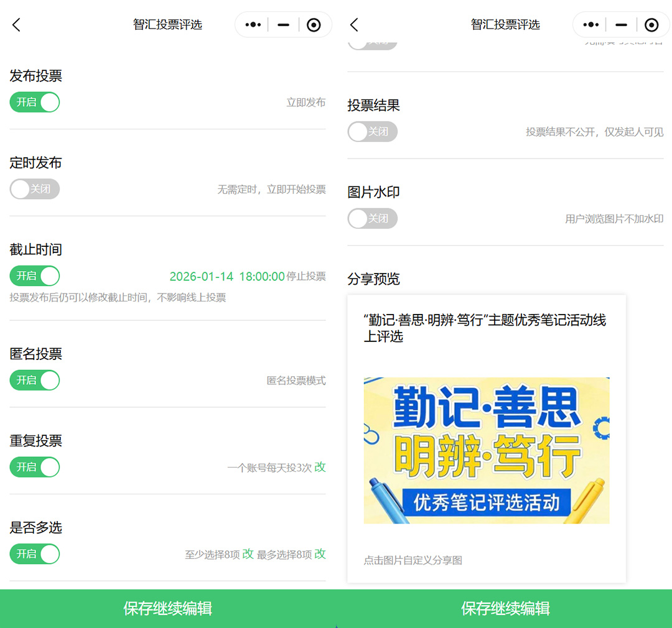Close mini program via right target icon
The image size is (672, 628).
coord(651,25)
